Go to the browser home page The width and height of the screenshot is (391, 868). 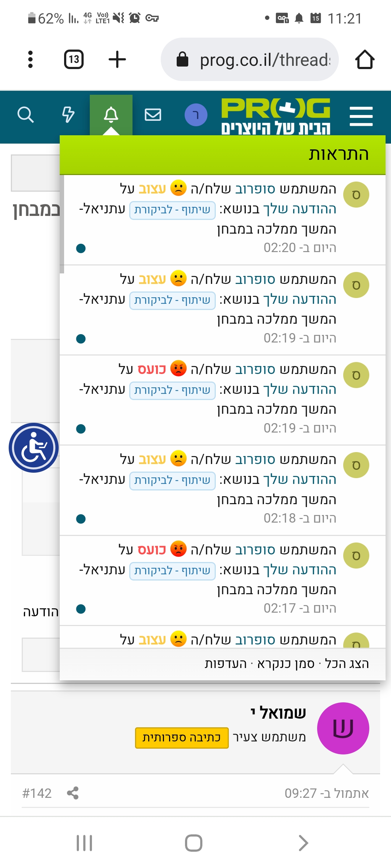tap(365, 59)
